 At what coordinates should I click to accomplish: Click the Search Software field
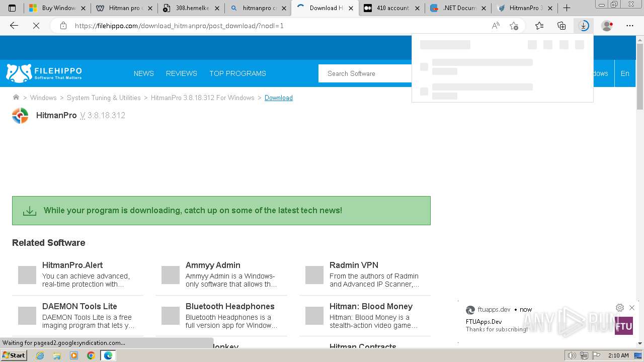[x=365, y=73]
